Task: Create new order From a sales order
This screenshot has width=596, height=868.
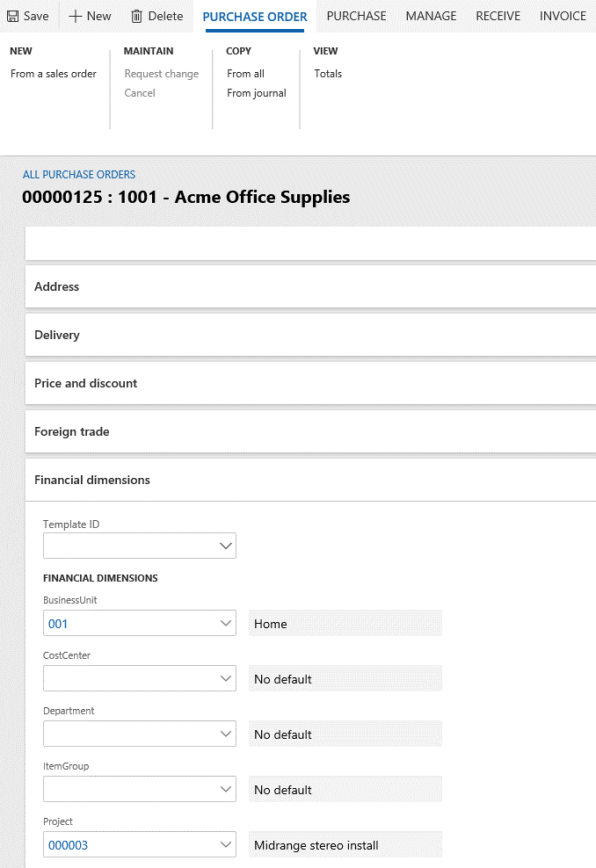Action: [x=53, y=74]
